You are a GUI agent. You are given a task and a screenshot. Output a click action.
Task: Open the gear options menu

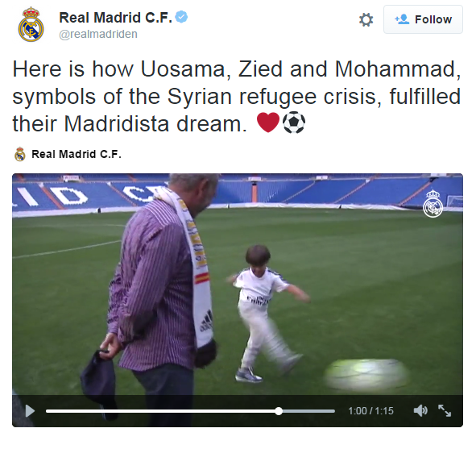[366, 19]
